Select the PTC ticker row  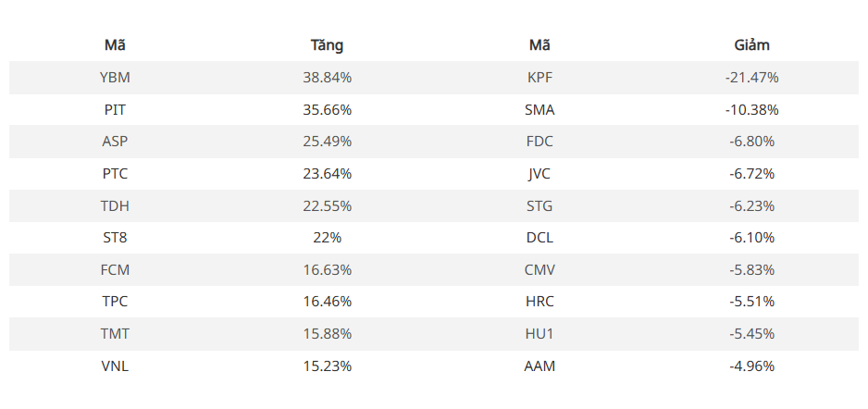115,174
